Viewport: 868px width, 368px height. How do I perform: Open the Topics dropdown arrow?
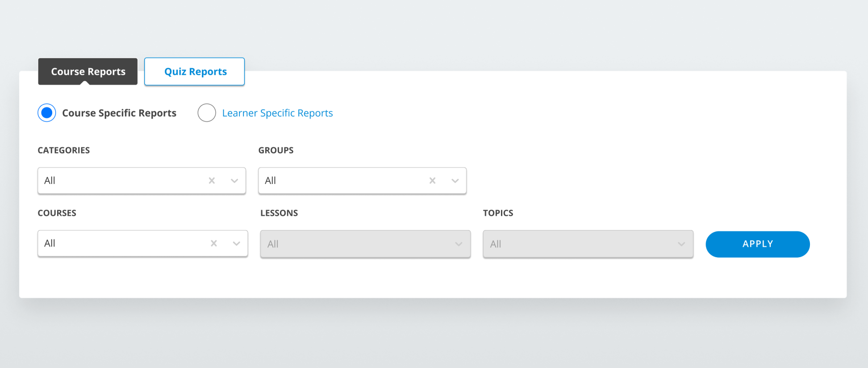click(681, 244)
